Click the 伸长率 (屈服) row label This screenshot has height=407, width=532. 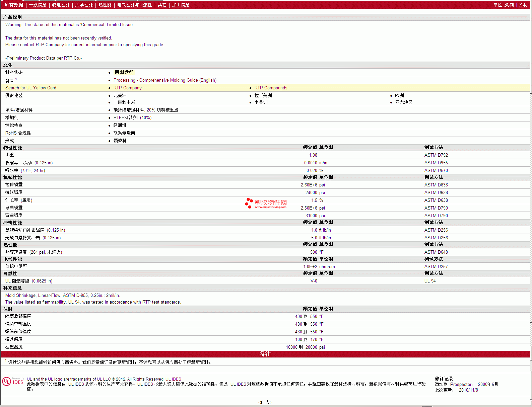point(19,200)
